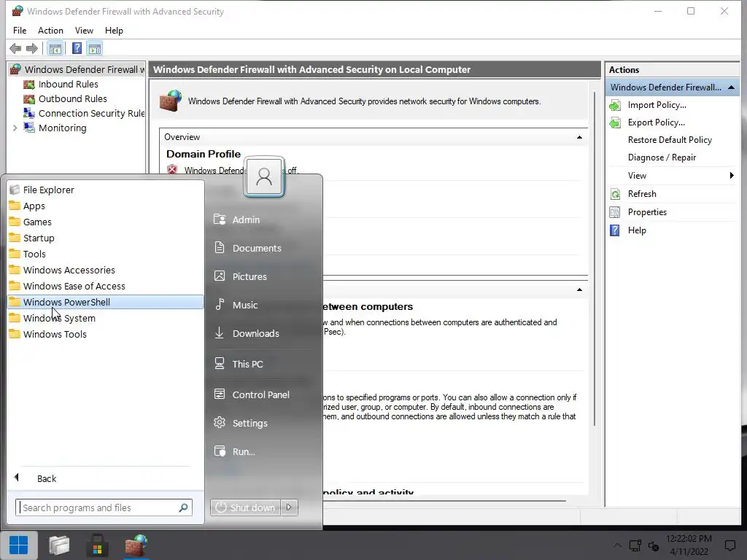Open the Startup folder
Image resolution: width=747 pixels, height=560 pixels.
point(106,238)
